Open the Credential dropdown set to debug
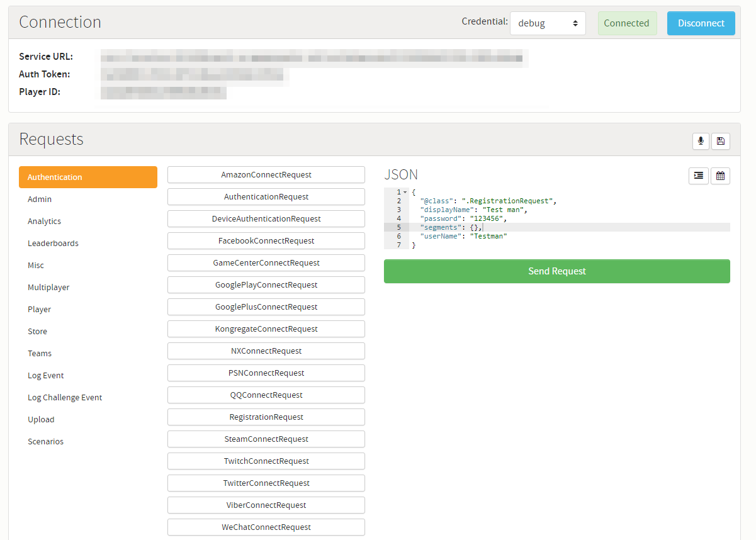The width and height of the screenshot is (756, 540). pyautogui.click(x=547, y=23)
